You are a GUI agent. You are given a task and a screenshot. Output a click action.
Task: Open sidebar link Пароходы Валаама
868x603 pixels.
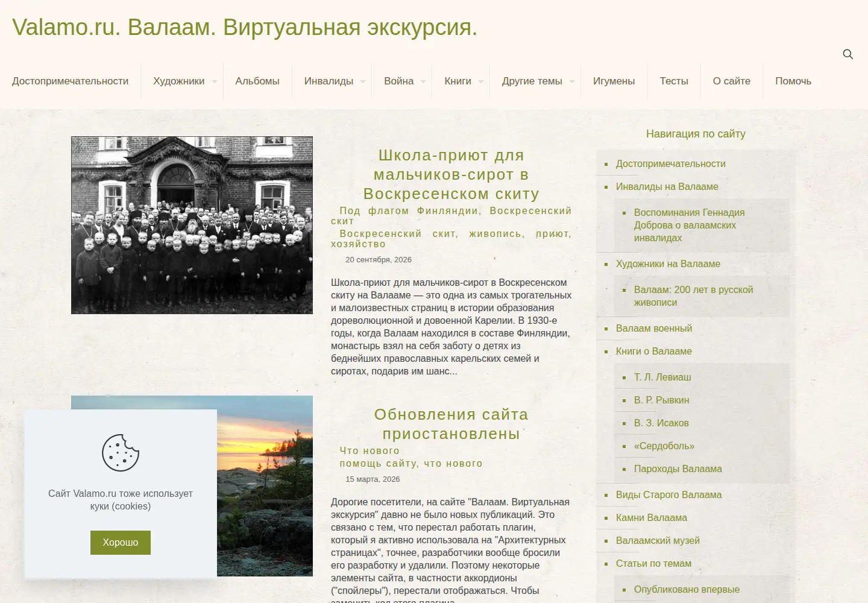point(678,469)
